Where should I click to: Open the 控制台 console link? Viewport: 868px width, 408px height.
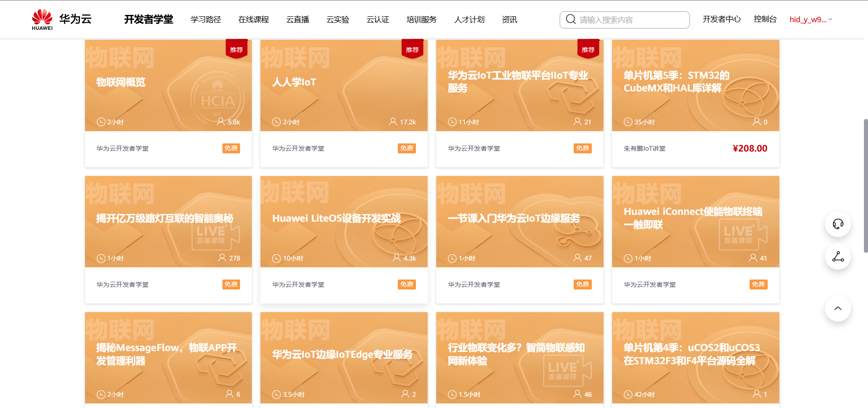click(x=765, y=19)
